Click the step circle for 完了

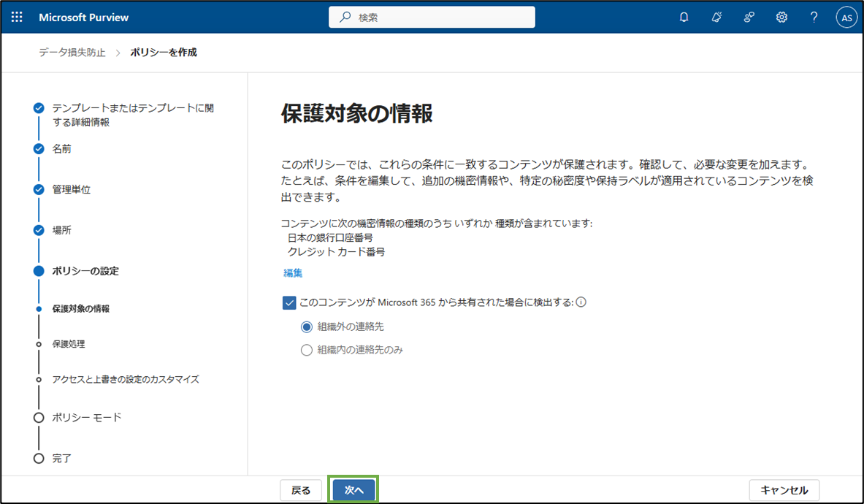39,458
